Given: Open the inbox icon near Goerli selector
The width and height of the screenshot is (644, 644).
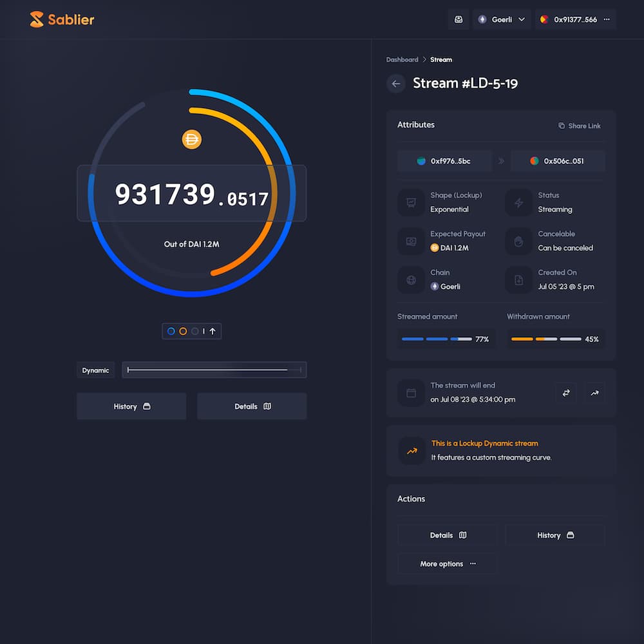Looking at the screenshot, I should pyautogui.click(x=459, y=19).
